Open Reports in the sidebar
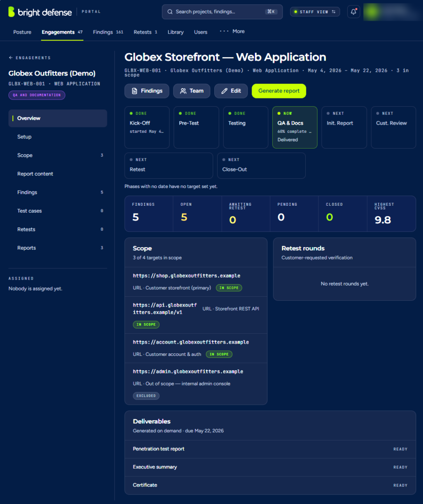423x504 pixels. [58, 248]
